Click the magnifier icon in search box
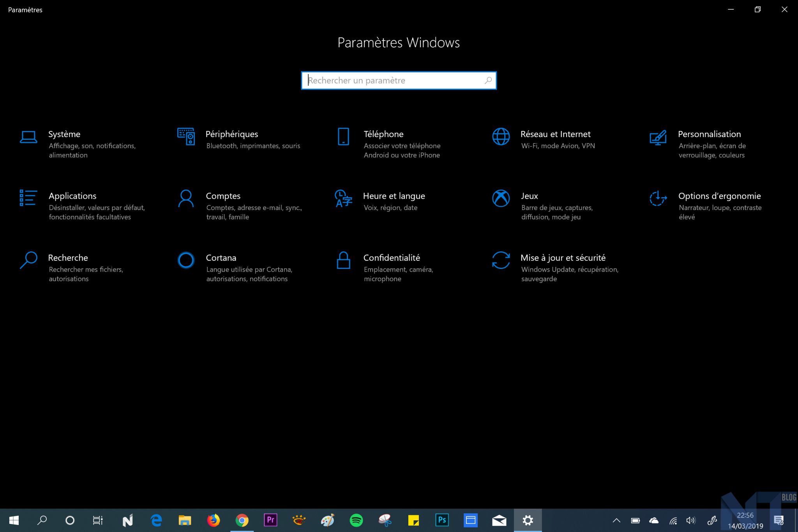 pos(488,81)
